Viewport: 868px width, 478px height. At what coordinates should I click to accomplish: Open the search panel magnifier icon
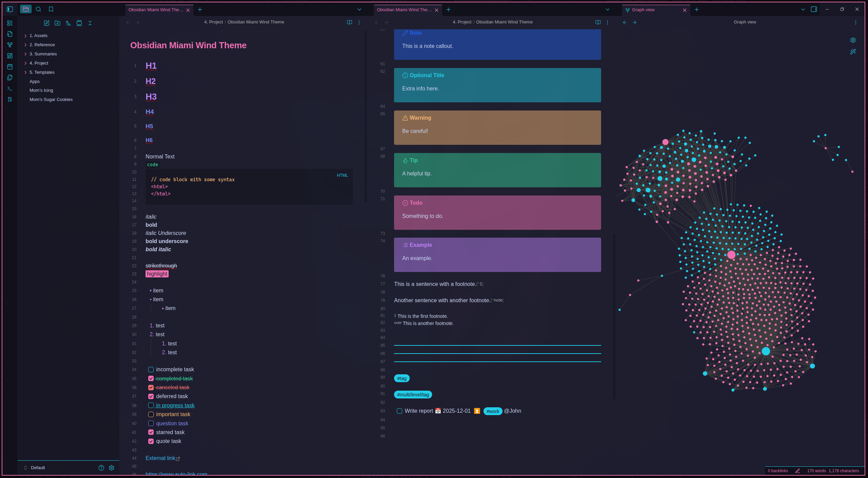38,9
